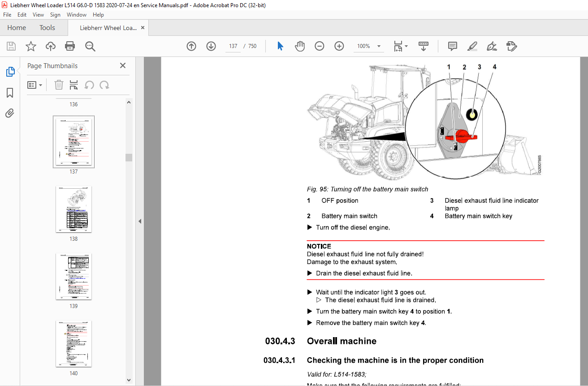Open the Edit menu
This screenshot has width=588, height=386.
point(22,15)
